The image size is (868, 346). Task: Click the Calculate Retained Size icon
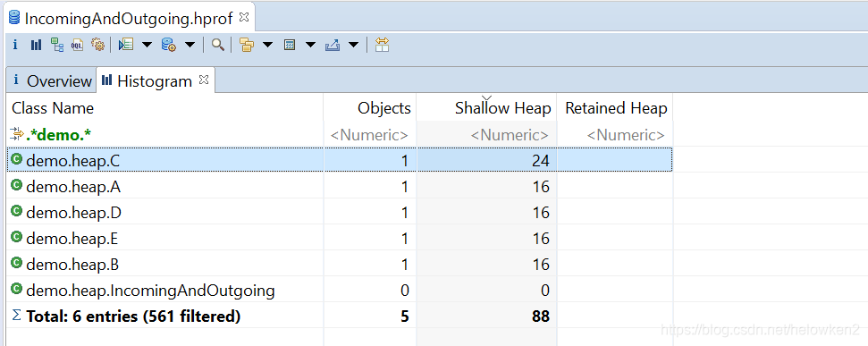tap(290, 45)
